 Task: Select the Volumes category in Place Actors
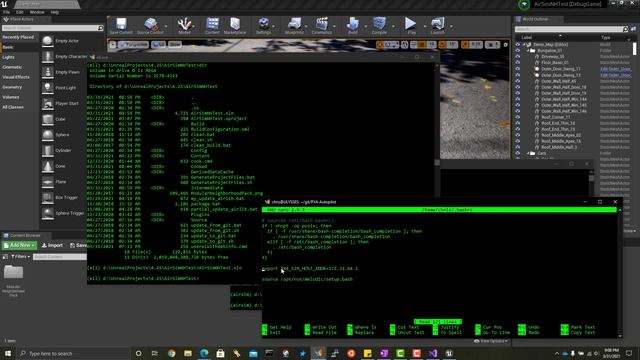(x=11, y=97)
